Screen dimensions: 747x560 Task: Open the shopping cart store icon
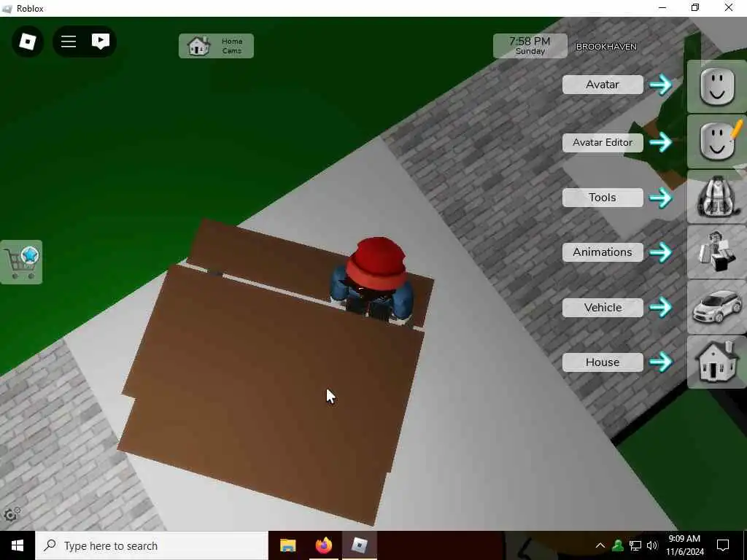pos(21,262)
